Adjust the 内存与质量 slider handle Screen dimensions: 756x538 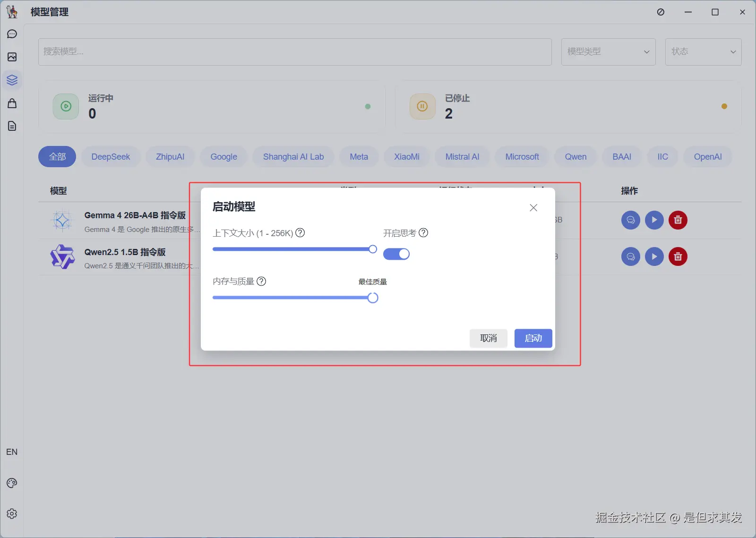pyautogui.click(x=373, y=298)
